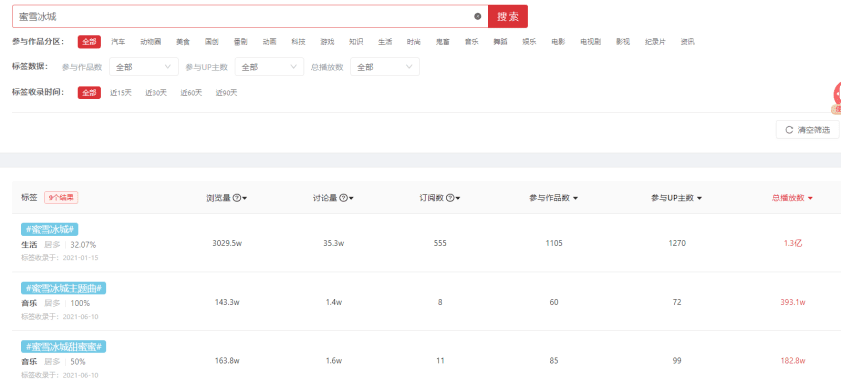Image resolution: width=841 pixels, height=386 pixels.
Task: Pick the 生活 category filter
Action: [x=385, y=41]
